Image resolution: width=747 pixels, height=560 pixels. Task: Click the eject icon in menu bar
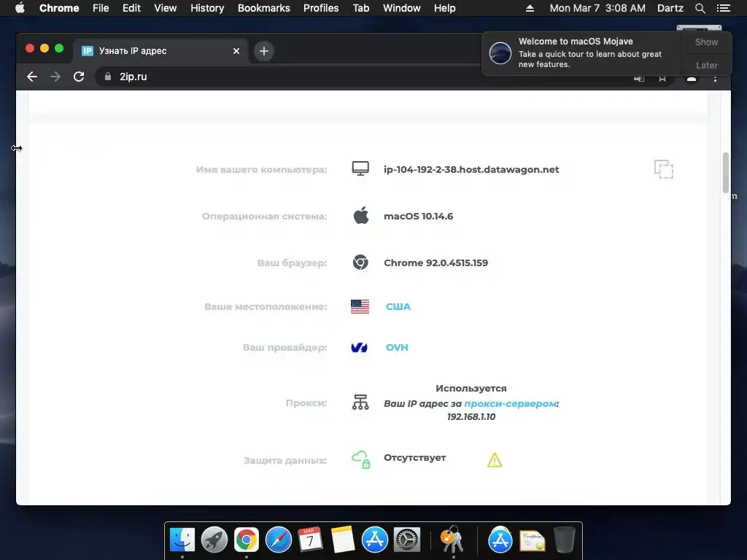coord(530,8)
